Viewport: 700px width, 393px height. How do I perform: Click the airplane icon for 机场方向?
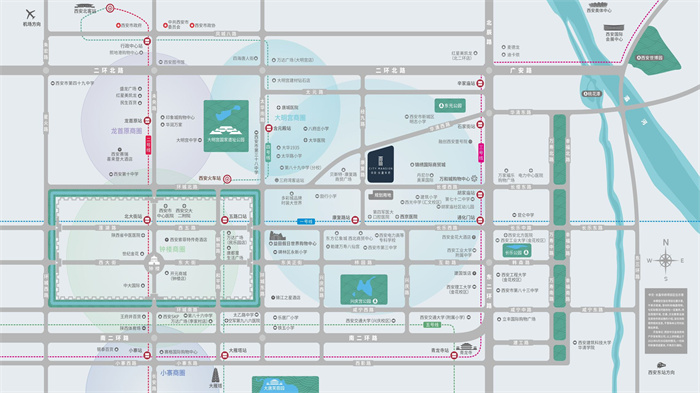click(30, 14)
